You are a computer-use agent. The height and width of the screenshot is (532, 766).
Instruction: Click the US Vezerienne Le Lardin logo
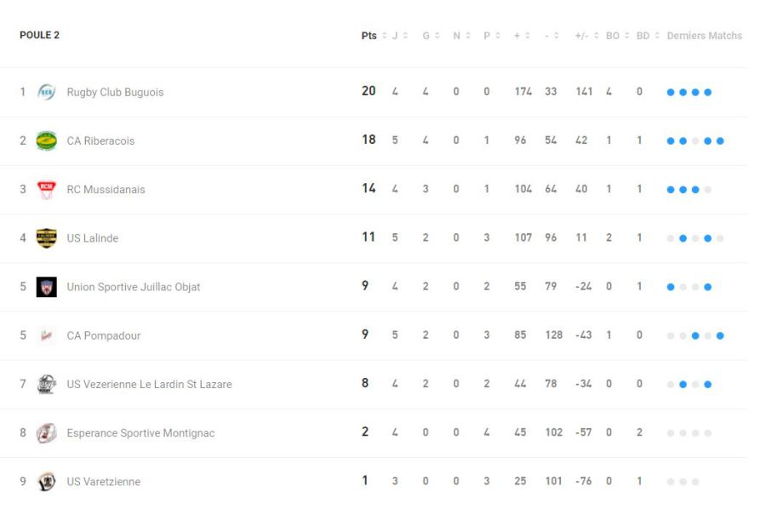coord(46,384)
